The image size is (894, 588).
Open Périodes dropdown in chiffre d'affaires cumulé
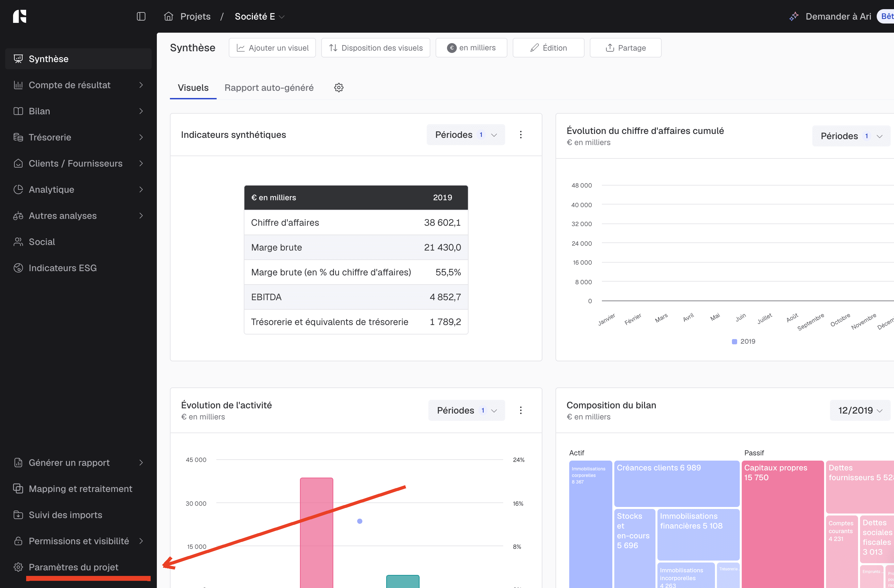851,136
